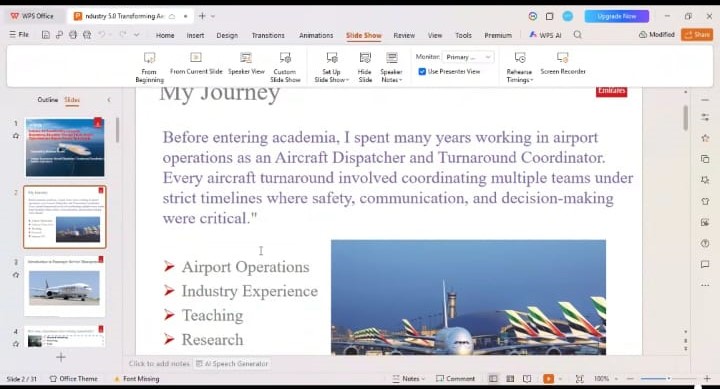Click the orange Share button

697,34
